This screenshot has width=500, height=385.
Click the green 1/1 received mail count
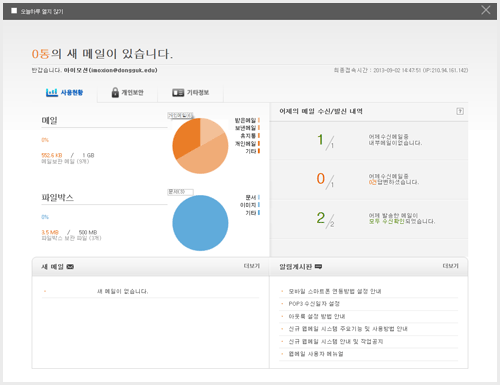click(326, 141)
